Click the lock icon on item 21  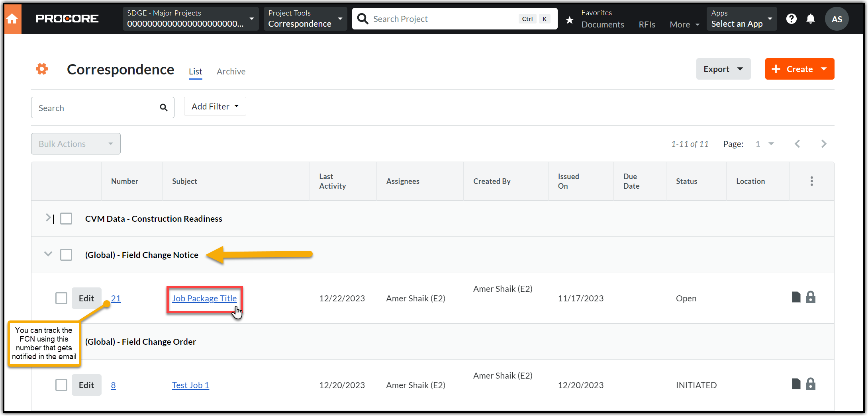(x=810, y=297)
